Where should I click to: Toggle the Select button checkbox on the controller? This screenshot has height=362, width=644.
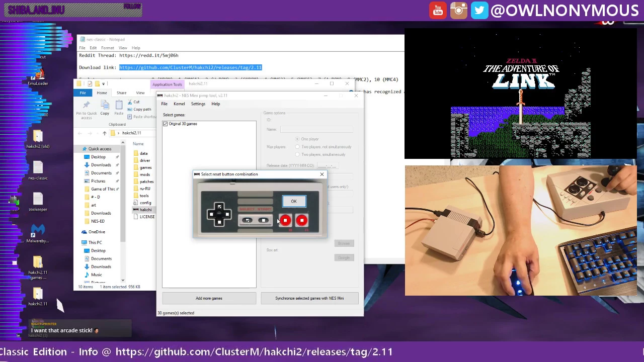(247, 221)
